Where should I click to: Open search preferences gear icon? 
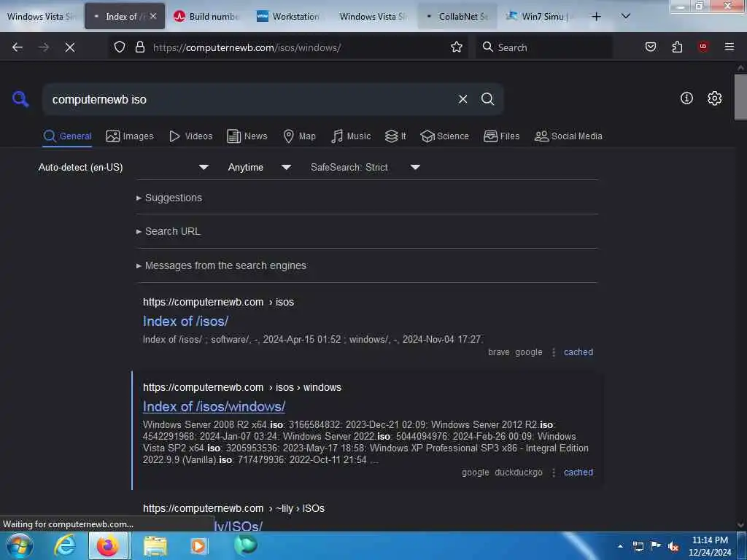(x=714, y=98)
